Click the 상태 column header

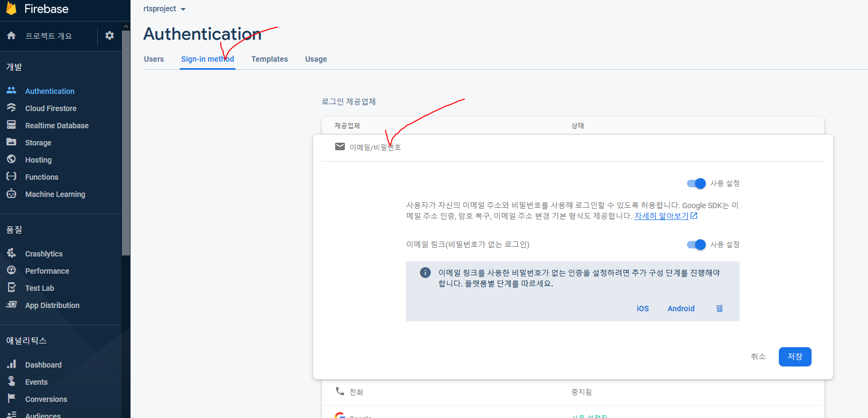tap(577, 126)
